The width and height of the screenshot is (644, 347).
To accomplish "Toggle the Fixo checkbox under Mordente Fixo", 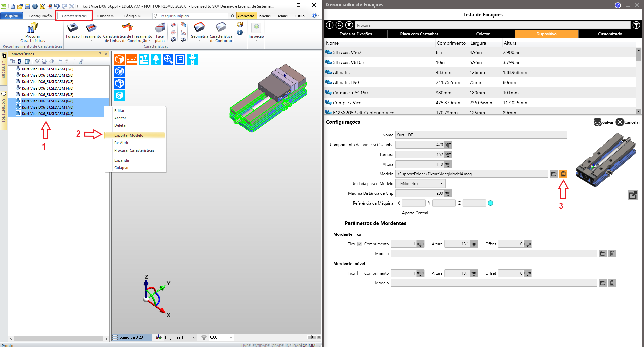I will click(x=360, y=244).
